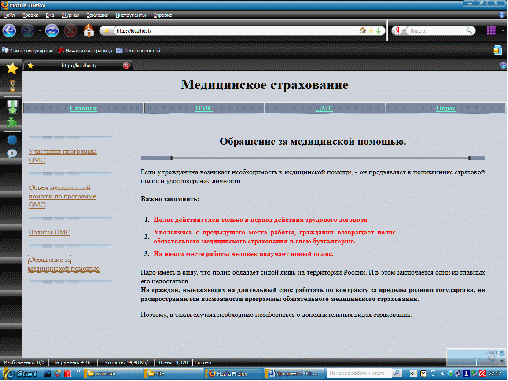Switch to Mozilla Firefox taskbar button

click(x=234, y=374)
